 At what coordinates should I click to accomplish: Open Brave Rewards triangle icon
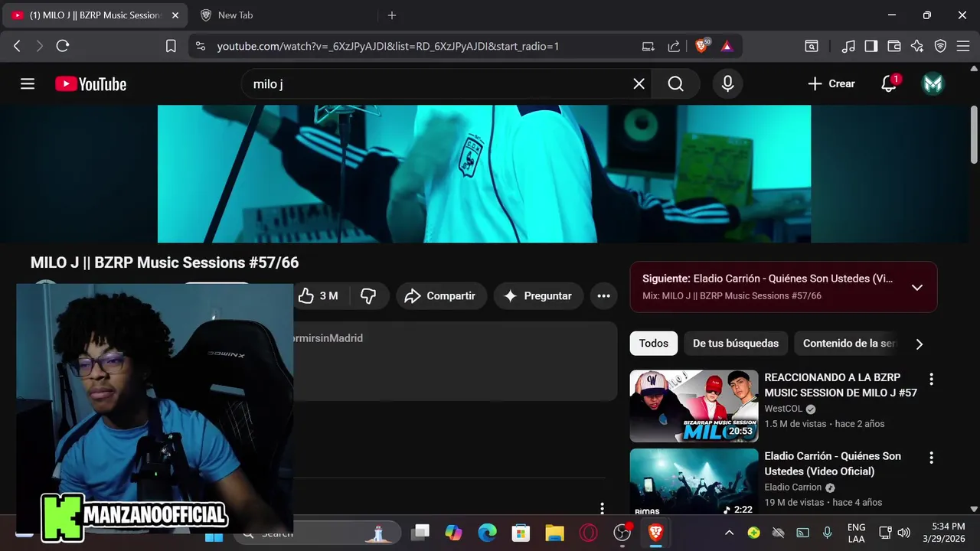pos(727,46)
